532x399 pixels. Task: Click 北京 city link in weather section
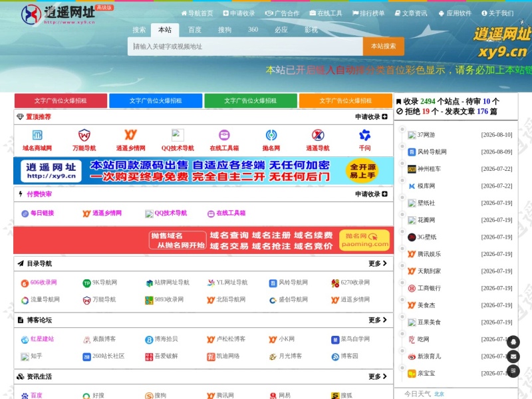[x=439, y=394]
